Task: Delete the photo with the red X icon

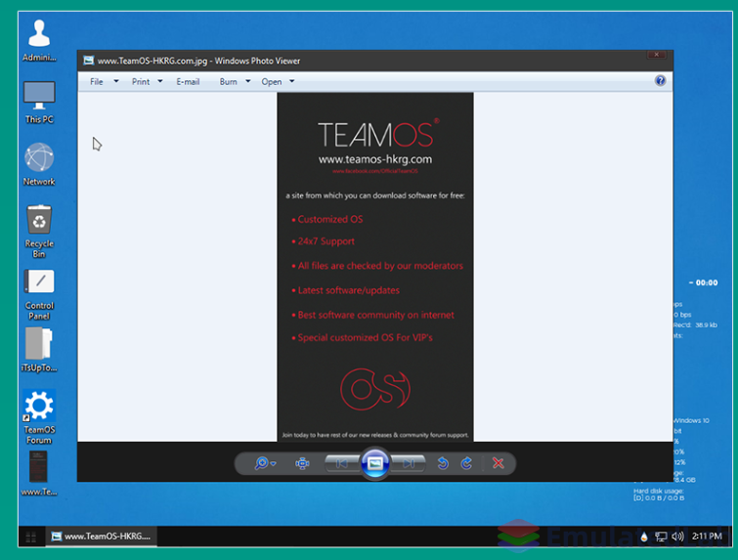Action: (x=498, y=463)
